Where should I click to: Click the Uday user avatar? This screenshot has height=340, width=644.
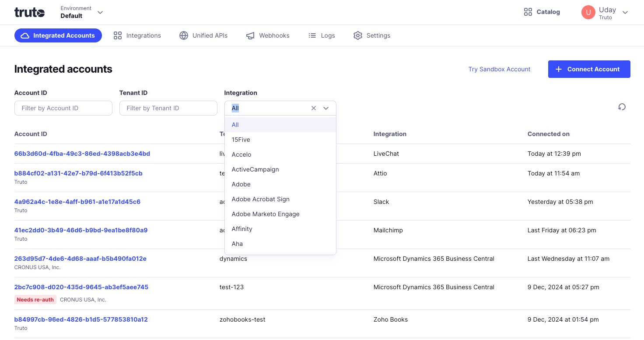point(588,12)
